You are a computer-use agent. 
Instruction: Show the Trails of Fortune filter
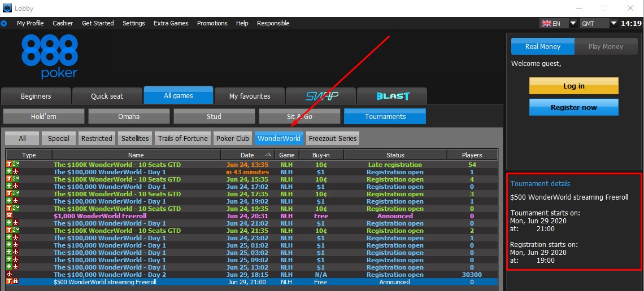click(183, 139)
